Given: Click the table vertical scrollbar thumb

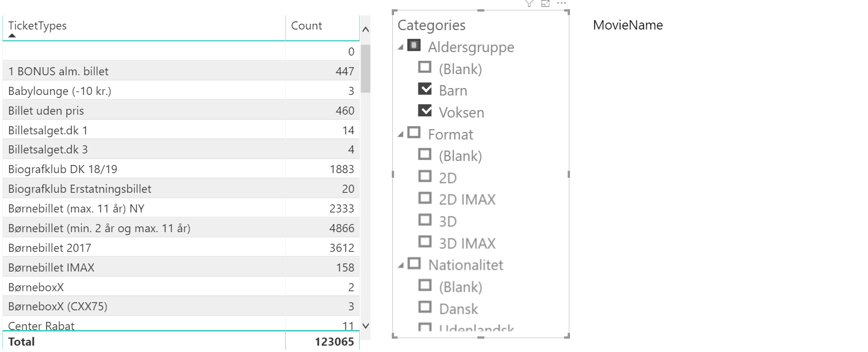Looking at the screenshot, I should tap(365, 68).
